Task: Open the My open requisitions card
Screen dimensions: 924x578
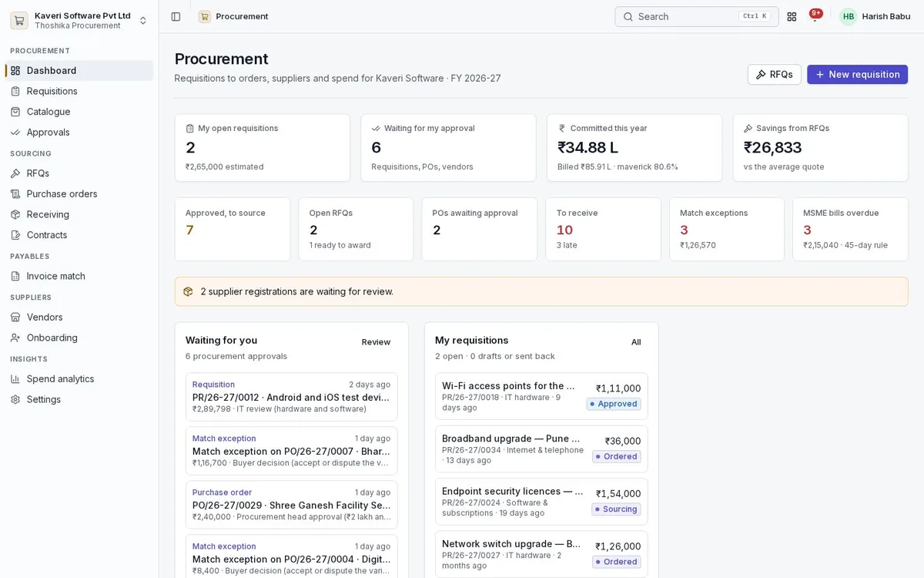Action: coord(263,148)
